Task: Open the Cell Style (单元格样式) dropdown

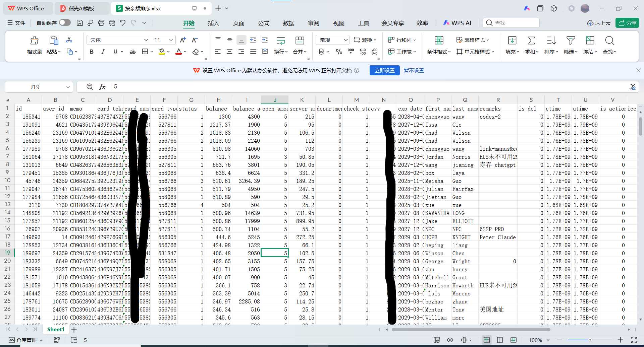Action: 475,52
